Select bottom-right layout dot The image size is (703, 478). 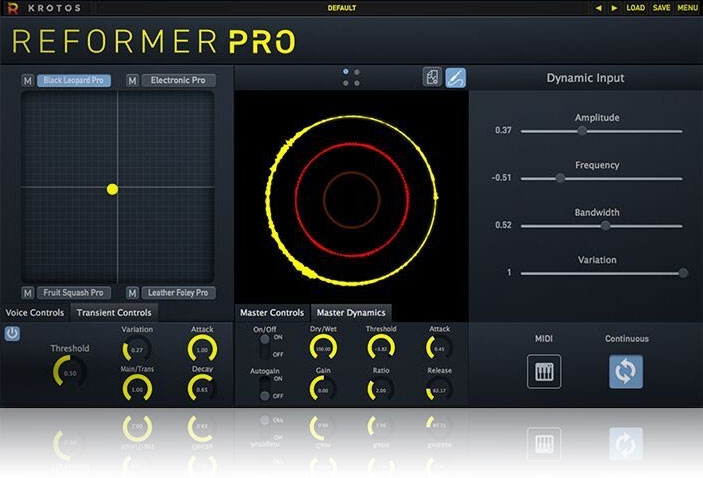[x=357, y=83]
